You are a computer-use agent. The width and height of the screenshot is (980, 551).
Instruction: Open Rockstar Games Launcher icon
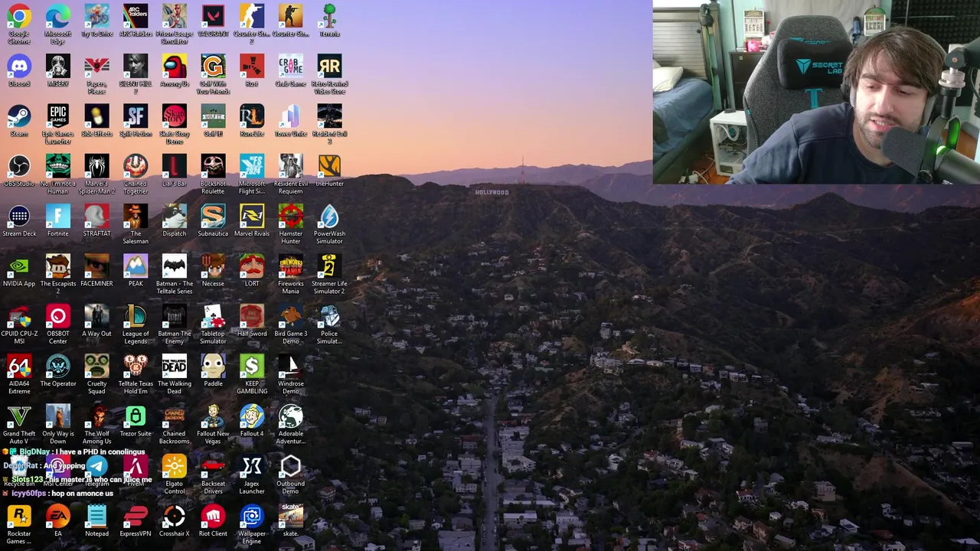[19, 517]
